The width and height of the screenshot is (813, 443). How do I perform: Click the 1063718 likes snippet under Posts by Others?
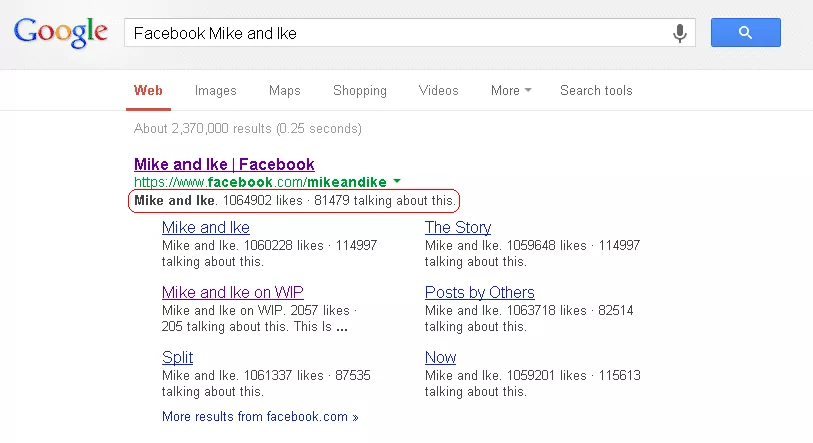point(529,319)
